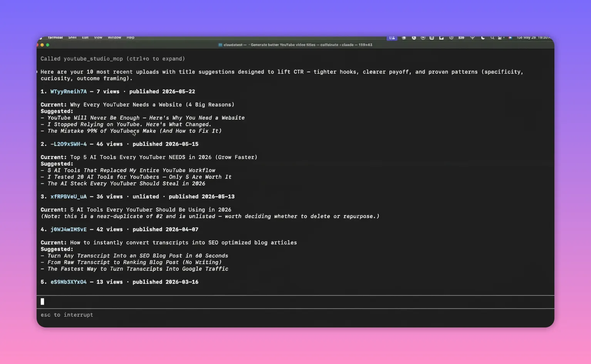Click the "13 views" count
The width and height of the screenshot is (591, 364).
tap(109, 282)
